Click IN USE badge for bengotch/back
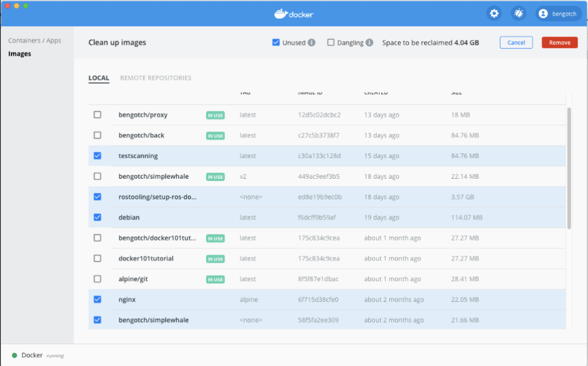588x366 pixels. [215, 136]
